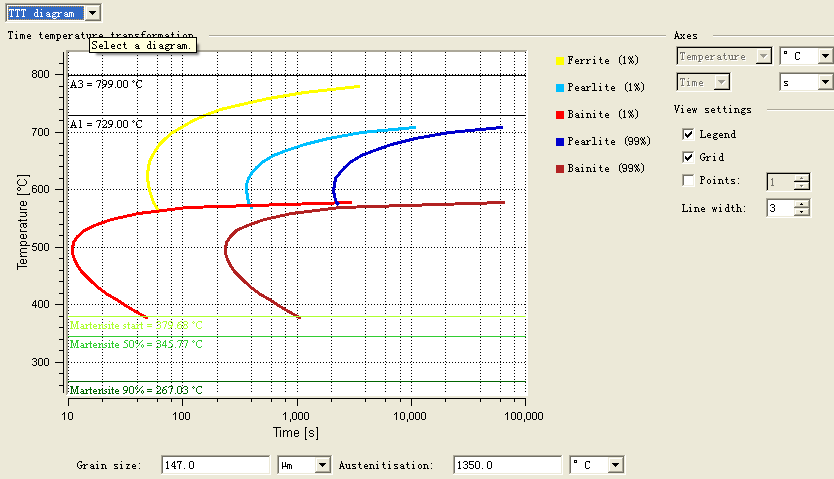The height and width of the screenshot is (479, 834).
Task: Click the 'Temperature [°C]' axis title
Action: click(22, 222)
